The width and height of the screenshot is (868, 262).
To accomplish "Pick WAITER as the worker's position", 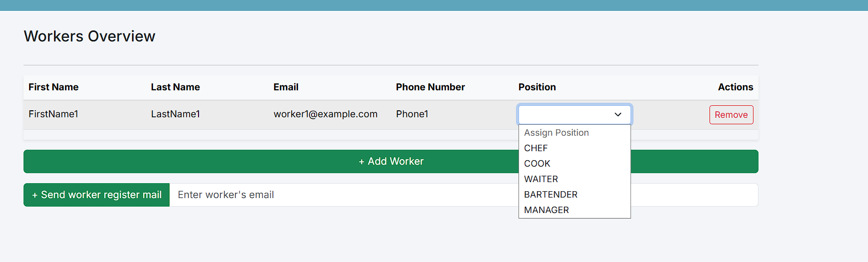I will 541,179.
